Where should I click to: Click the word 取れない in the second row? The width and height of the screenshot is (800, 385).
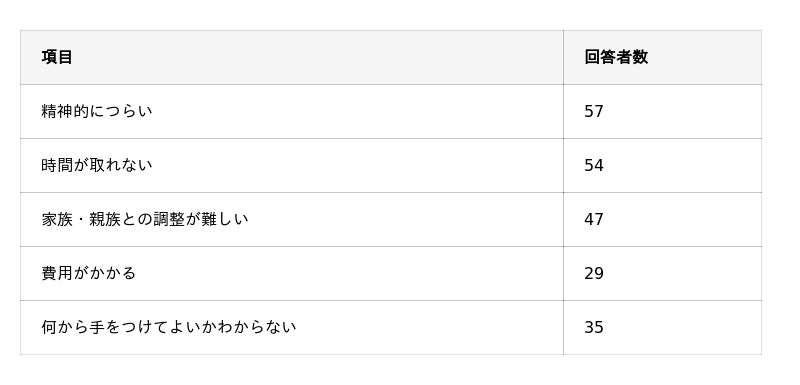point(121,165)
